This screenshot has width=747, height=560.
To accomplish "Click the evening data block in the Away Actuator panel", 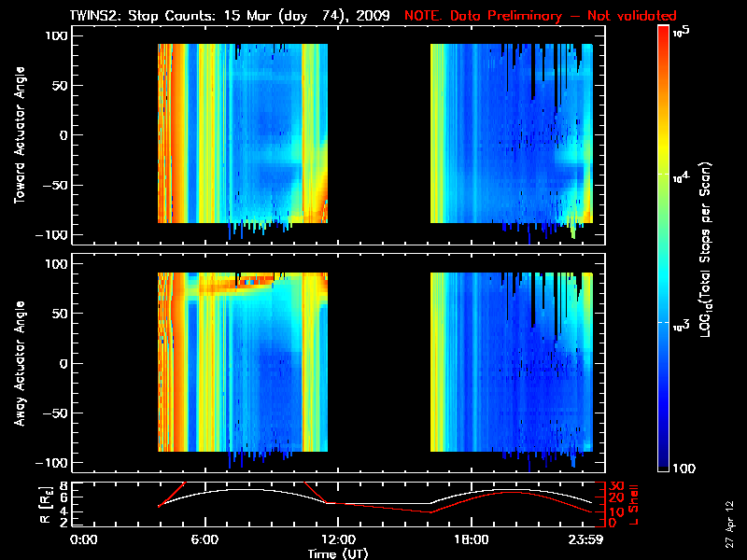I will [512, 362].
